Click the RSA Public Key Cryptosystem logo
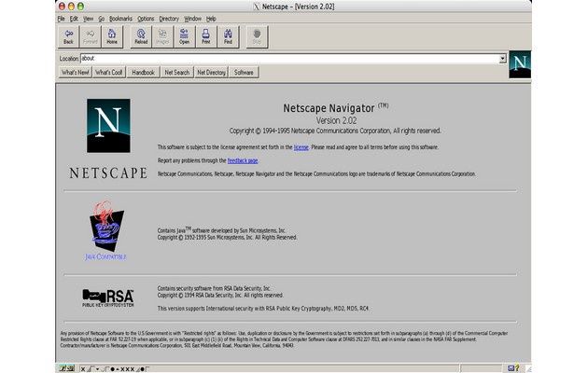The height and width of the screenshot is (373, 588). pos(108,297)
